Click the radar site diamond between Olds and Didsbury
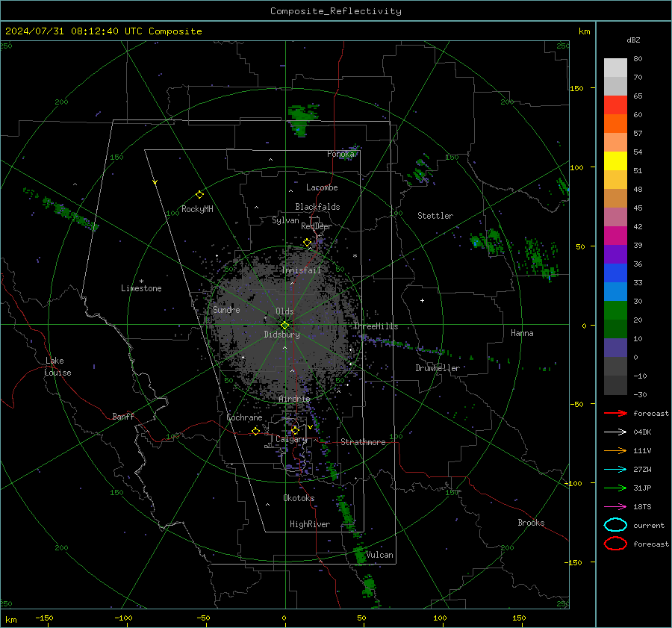The width and height of the screenshot is (672, 628). click(x=284, y=326)
